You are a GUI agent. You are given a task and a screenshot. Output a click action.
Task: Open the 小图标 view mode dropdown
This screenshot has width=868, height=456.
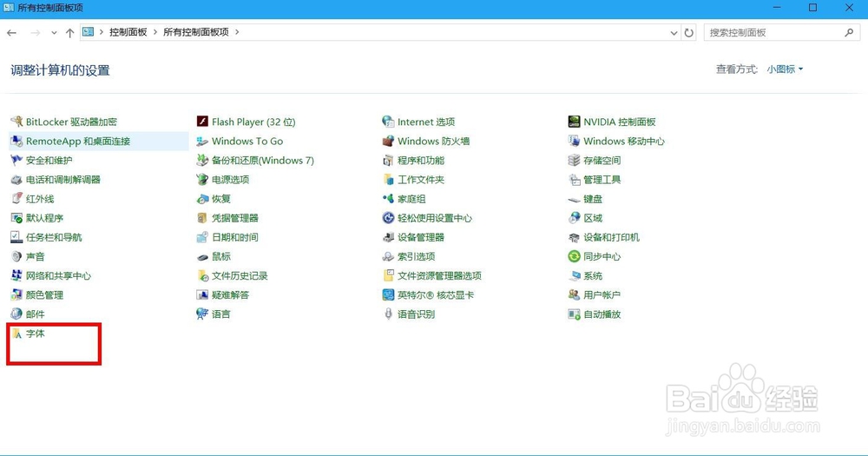click(785, 69)
